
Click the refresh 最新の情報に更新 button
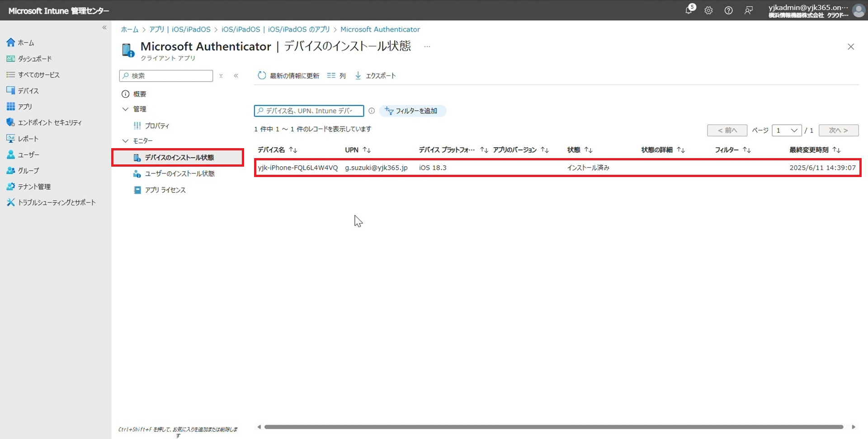pos(288,76)
